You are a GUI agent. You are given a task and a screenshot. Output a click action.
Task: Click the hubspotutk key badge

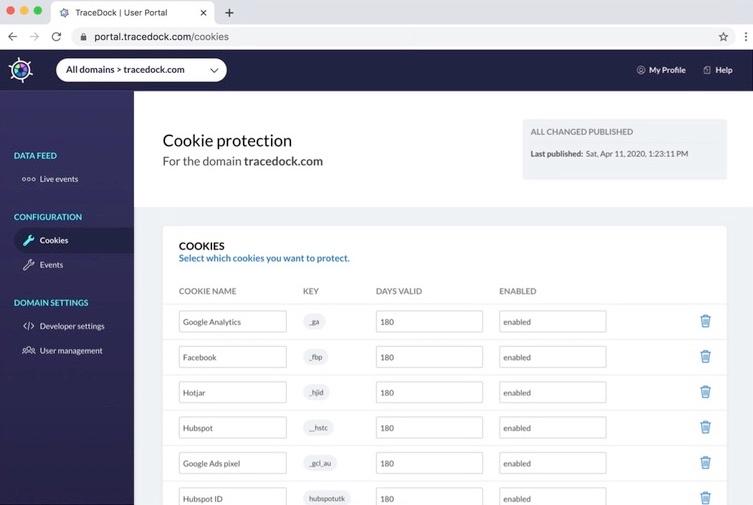click(327, 498)
